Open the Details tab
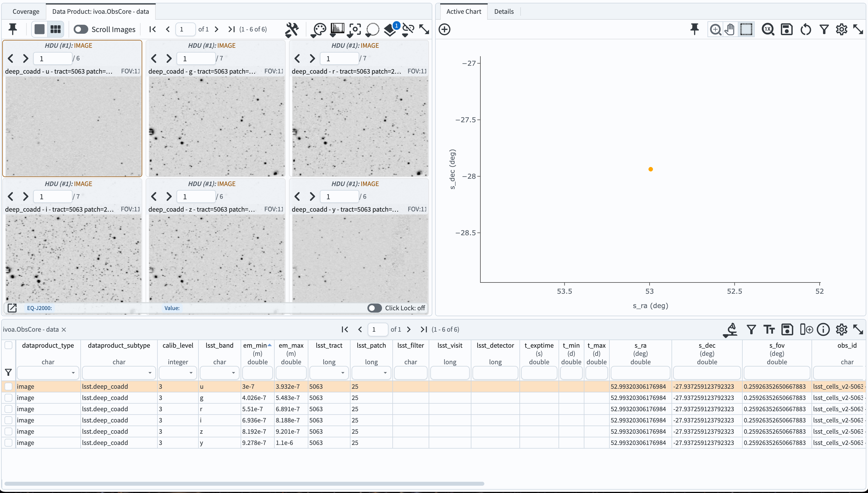 tap(504, 11)
